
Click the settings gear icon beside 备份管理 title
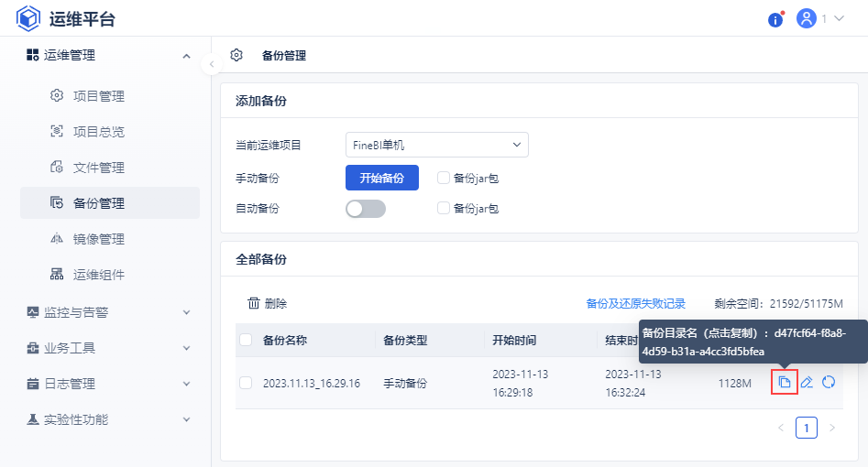236,55
